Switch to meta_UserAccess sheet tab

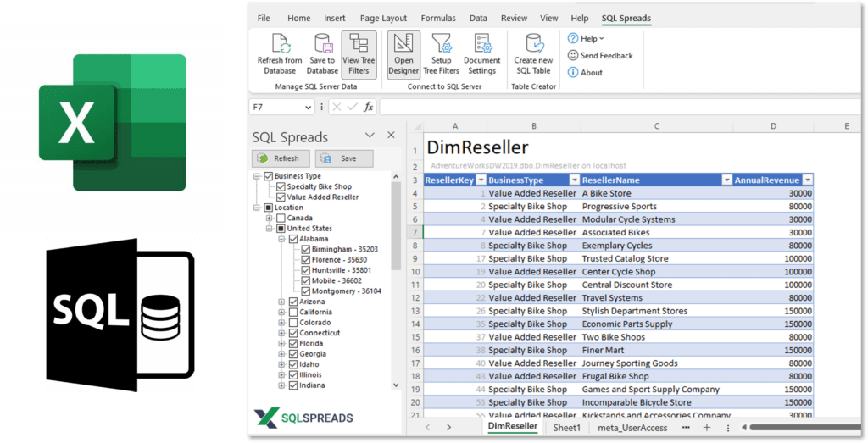632,428
